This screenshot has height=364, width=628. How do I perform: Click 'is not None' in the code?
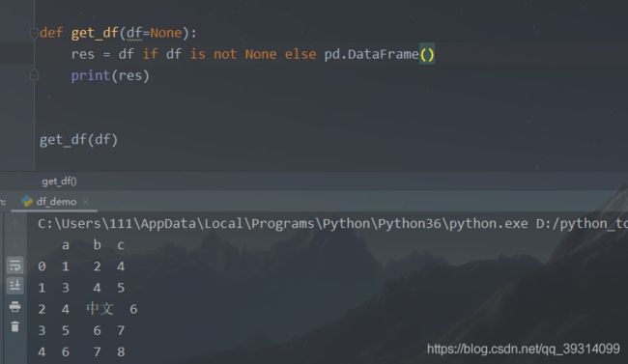pos(233,54)
